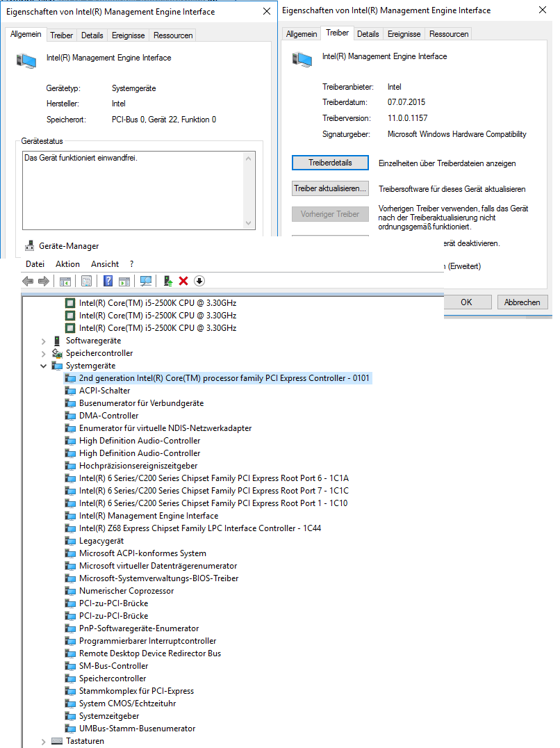560x748 pixels.
Task: Close the right Eigenschaften window
Action: point(543,10)
